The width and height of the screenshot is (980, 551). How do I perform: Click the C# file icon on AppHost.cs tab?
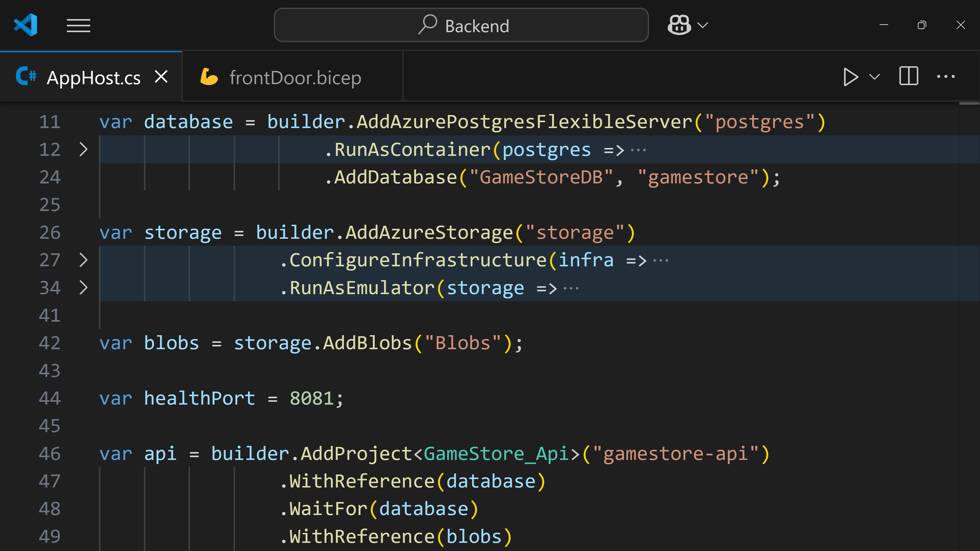pos(26,76)
